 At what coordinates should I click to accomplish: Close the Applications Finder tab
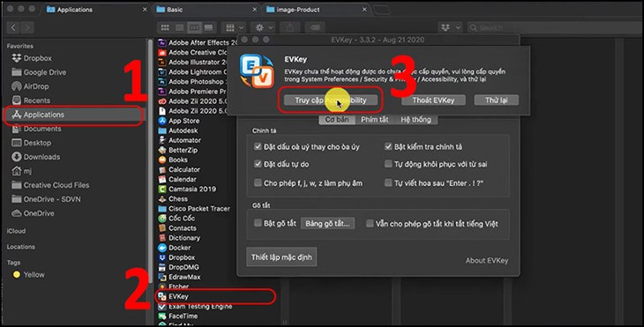(145, 10)
